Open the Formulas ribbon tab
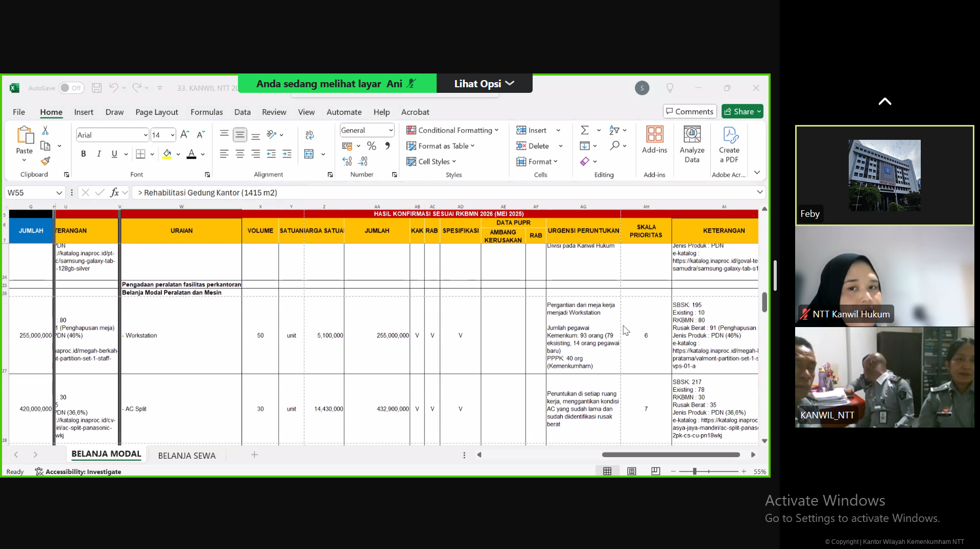 coord(206,112)
